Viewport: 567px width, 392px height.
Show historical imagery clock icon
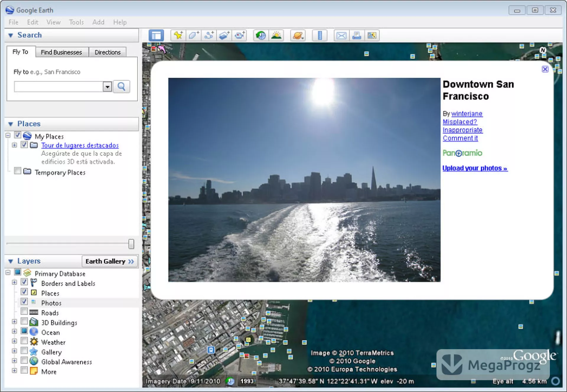click(261, 35)
